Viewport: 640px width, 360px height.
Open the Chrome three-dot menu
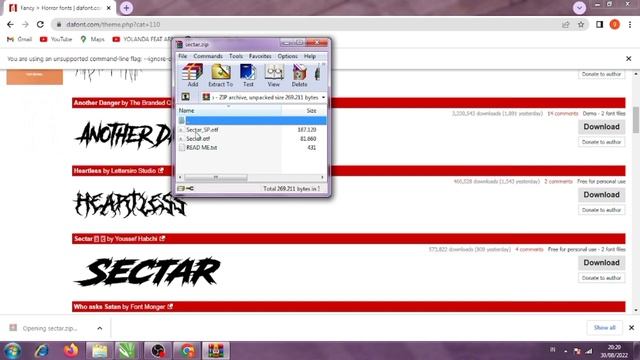tap(630, 24)
